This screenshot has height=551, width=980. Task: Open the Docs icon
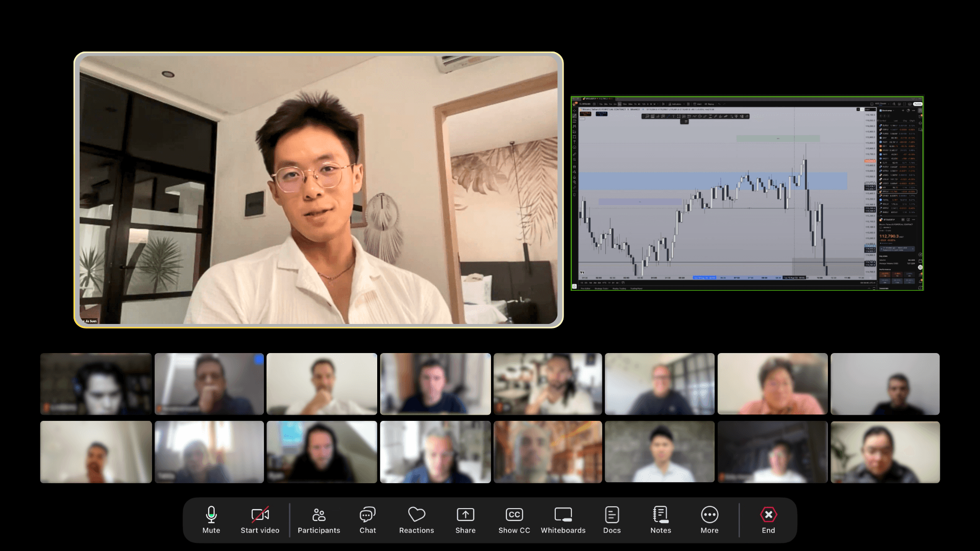pos(611,520)
